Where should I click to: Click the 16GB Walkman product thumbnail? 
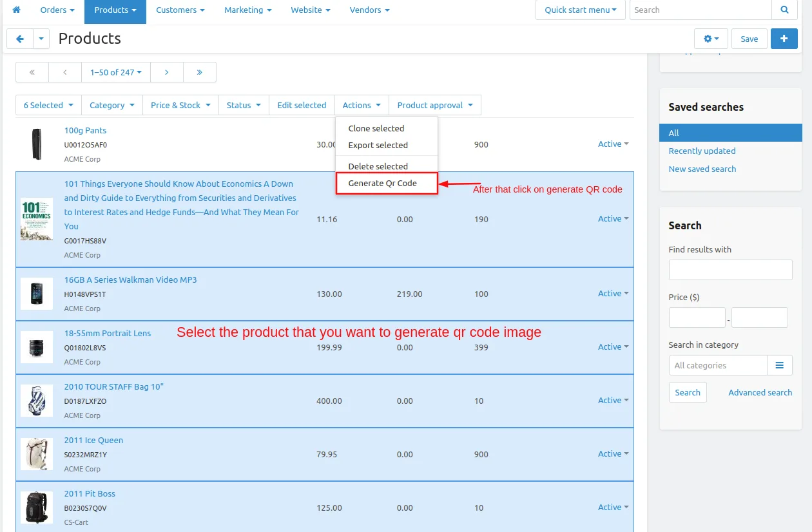tap(37, 294)
